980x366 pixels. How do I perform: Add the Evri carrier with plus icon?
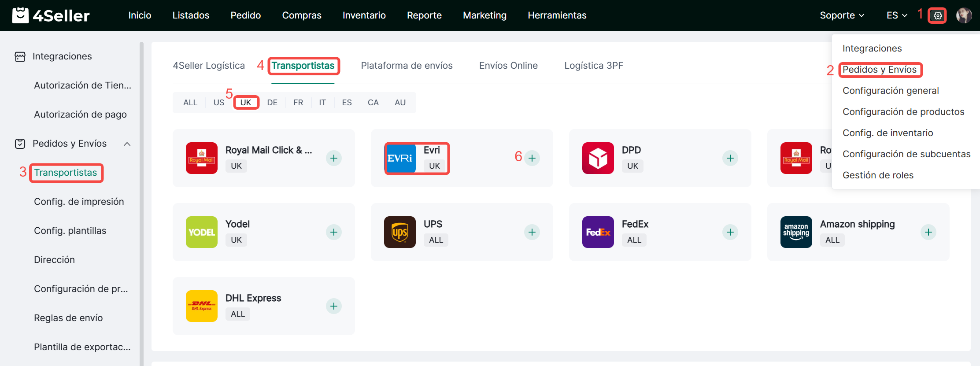[x=532, y=158]
